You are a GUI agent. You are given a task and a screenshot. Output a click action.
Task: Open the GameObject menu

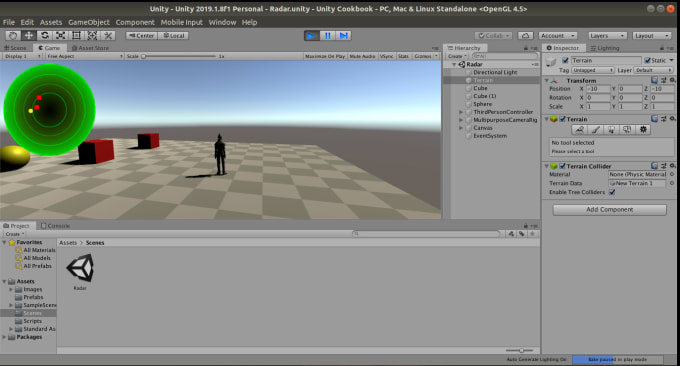[x=89, y=22]
